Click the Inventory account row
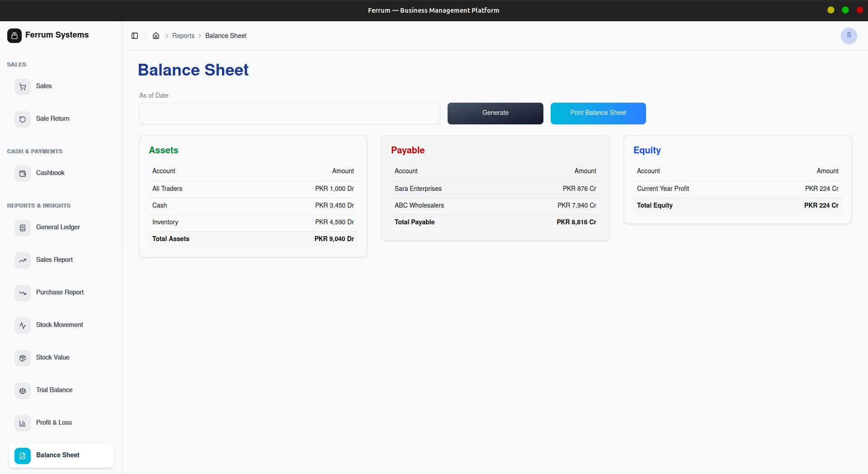This screenshot has width=868, height=474. click(253, 223)
